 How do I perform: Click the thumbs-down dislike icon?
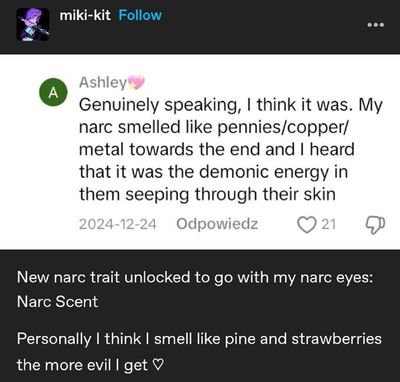(375, 225)
